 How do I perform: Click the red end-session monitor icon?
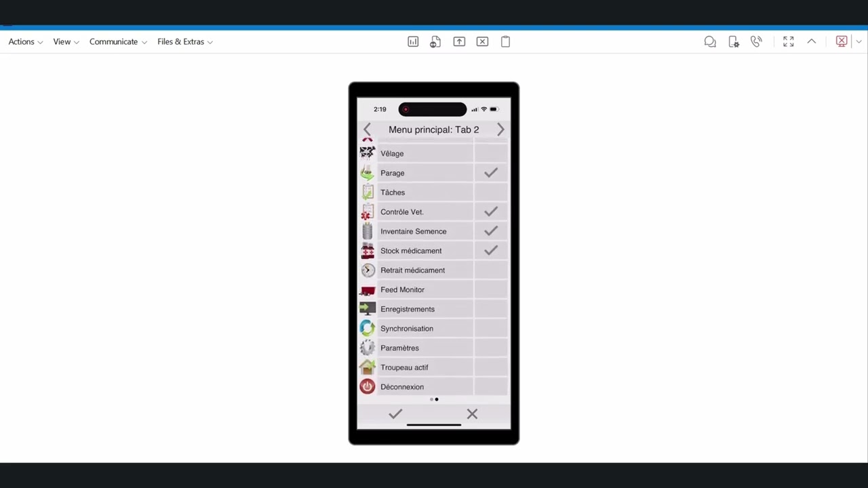tap(842, 41)
